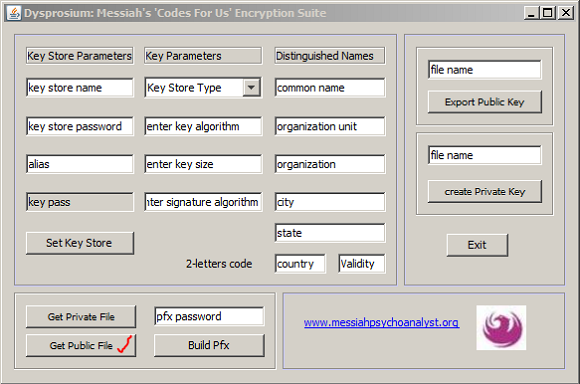Select the Validity input field
This screenshot has width=580, height=384.
coord(361,264)
